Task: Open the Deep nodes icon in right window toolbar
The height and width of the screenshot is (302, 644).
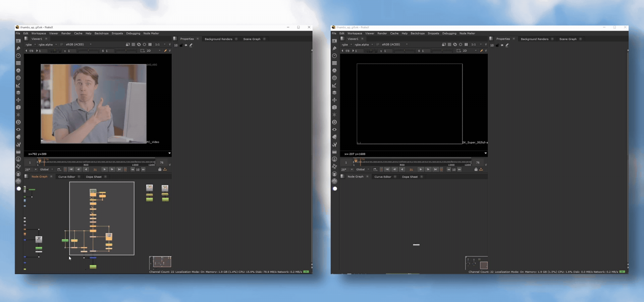Action: pos(334,122)
